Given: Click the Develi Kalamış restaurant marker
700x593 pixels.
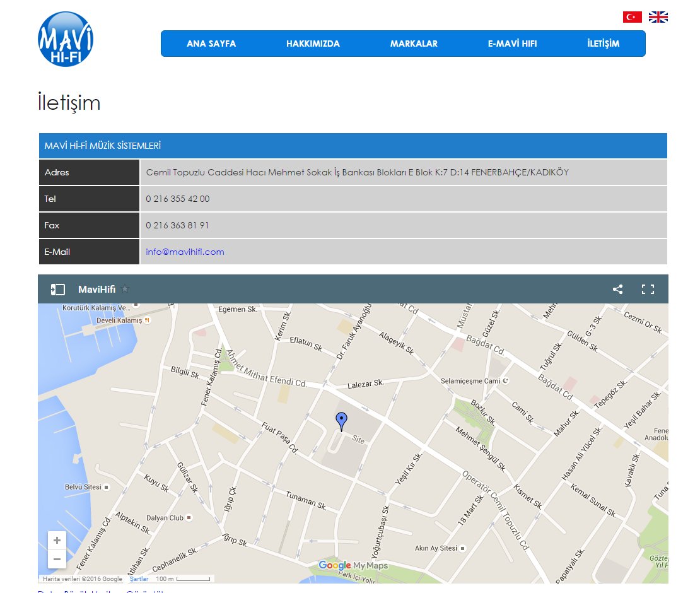Looking at the screenshot, I should 148,320.
